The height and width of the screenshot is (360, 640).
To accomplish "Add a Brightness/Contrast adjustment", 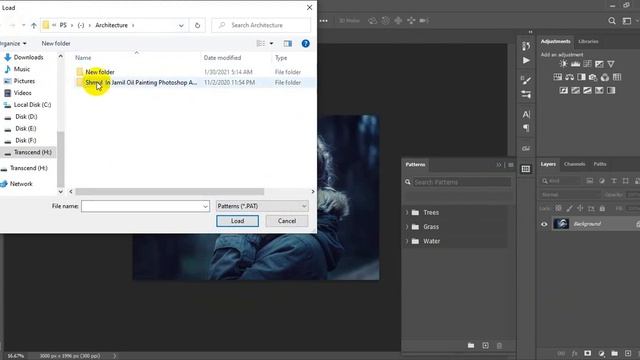I will 563,64.
